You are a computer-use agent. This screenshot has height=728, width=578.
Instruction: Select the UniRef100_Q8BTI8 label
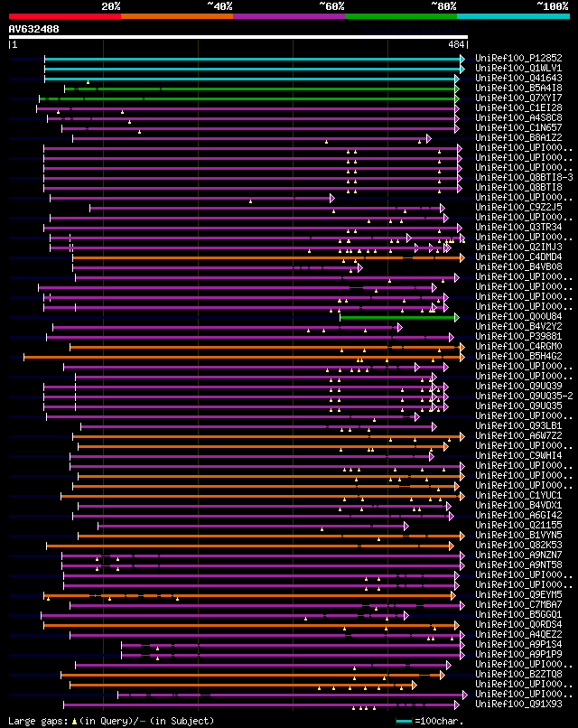pos(518,188)
